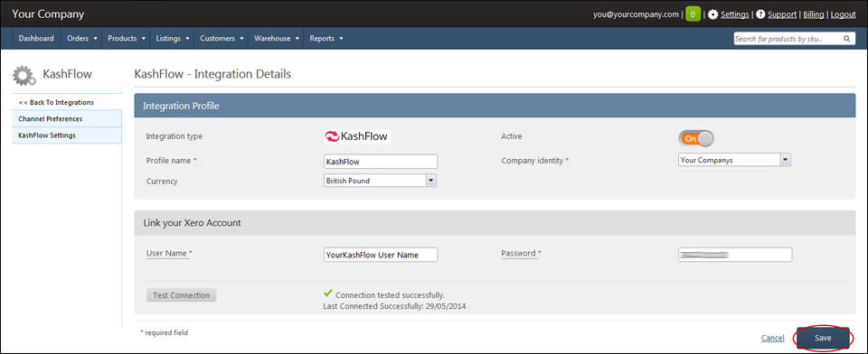Open the Support link
The width and height of the screenshot is (868, 354).
pyautogui.click(x=782, y=14)
